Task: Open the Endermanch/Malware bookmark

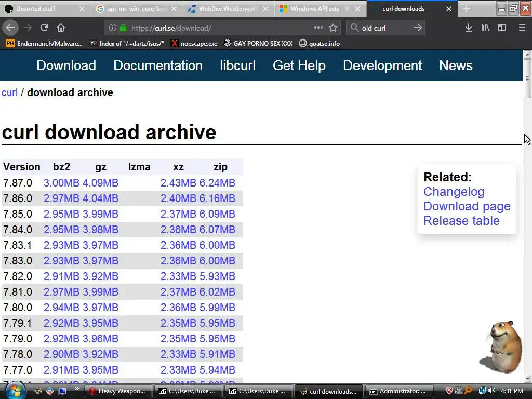Action: [45, 44]
